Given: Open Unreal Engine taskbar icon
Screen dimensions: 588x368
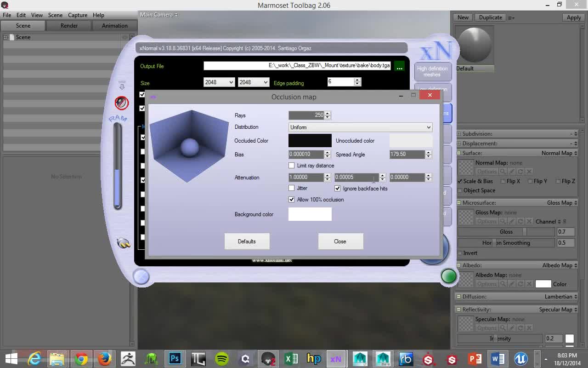Looking at the screenshot, I should pos(520,358).
